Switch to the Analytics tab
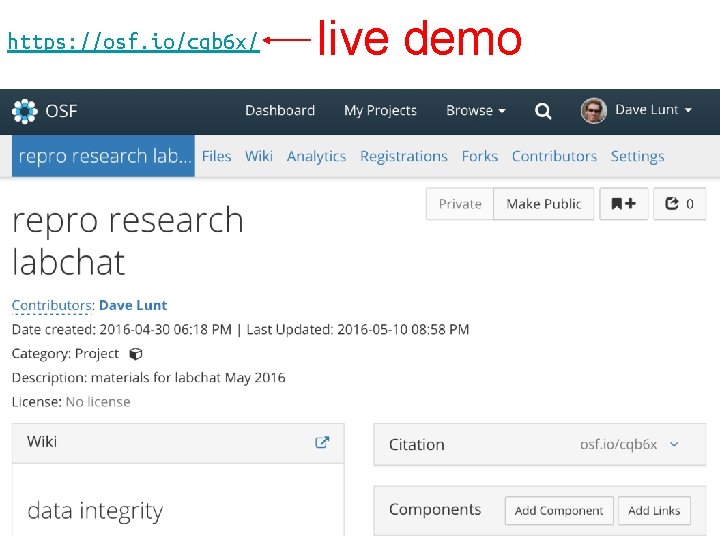The image size is (720, 540). point(316,157)
